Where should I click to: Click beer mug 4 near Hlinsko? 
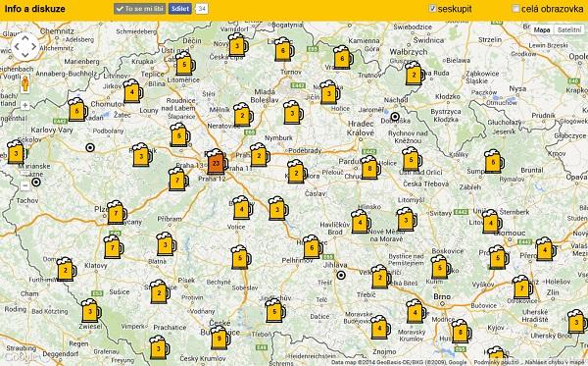(361, 222)
